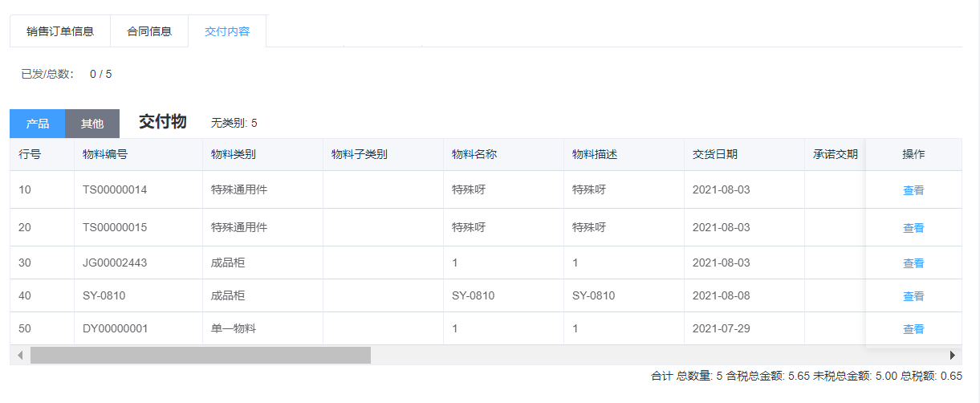Viewport: 980px width, 403px height.
Task: Select the 2021-07-29 delivery date cell
Action: [722, 329]
